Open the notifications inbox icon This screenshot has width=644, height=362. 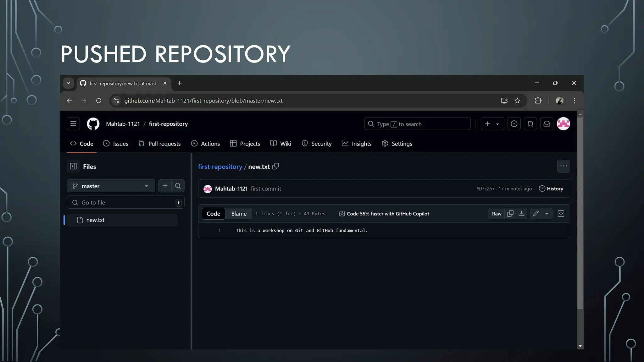(x=547, y=124)
